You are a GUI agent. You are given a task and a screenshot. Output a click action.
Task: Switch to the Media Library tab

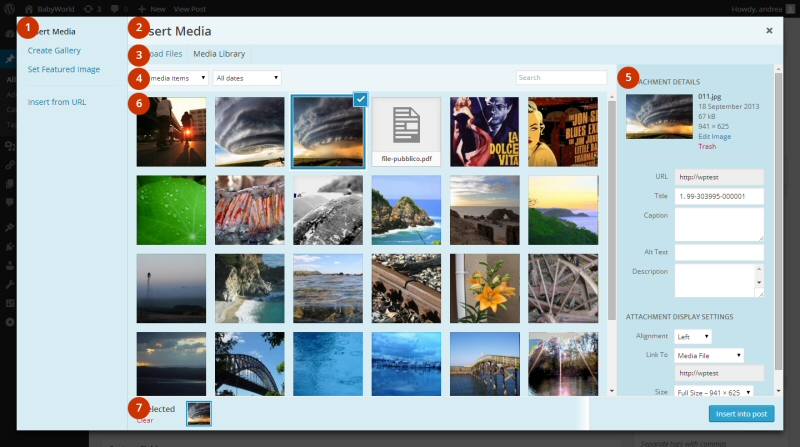pos(219,54)
